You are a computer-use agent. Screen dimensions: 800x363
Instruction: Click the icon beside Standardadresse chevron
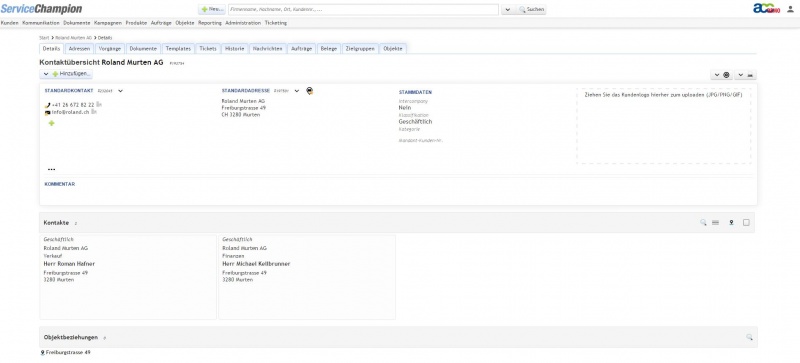(309, 91)
